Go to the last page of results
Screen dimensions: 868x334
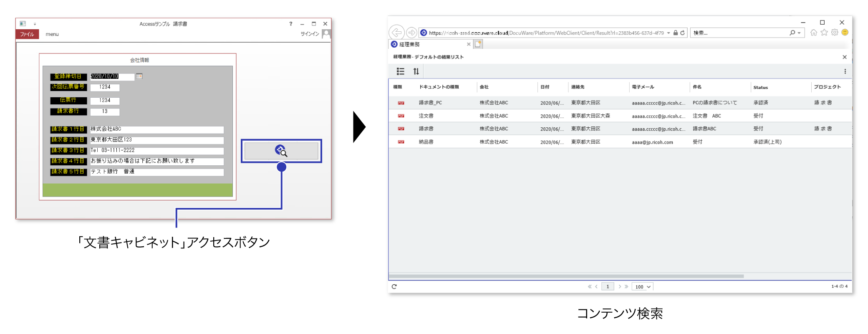[626, 286]
